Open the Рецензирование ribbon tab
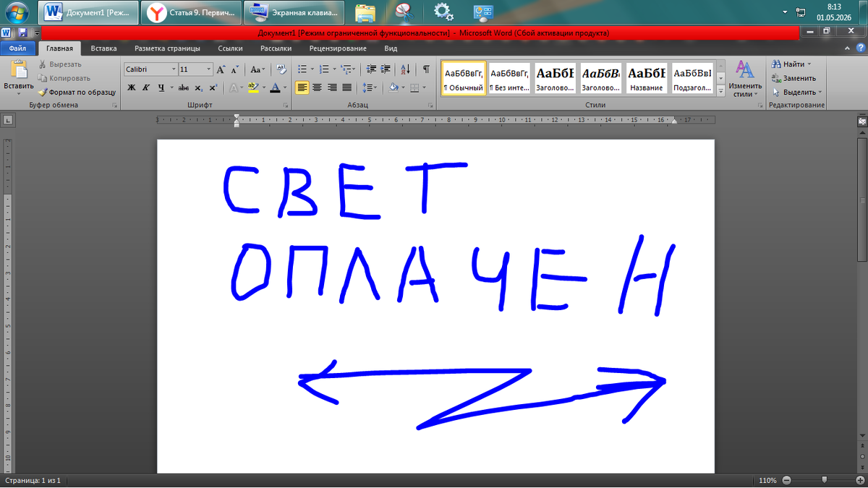Viewport: 868px width, 488px height. pos(338,48)
